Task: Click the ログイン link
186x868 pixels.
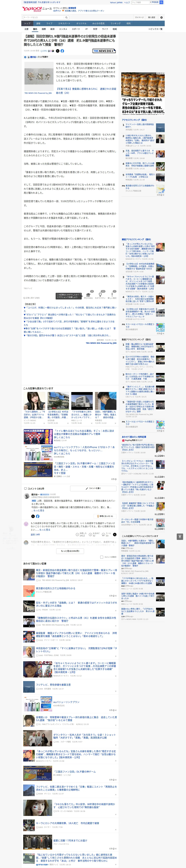Action: [x=57, y=11]
